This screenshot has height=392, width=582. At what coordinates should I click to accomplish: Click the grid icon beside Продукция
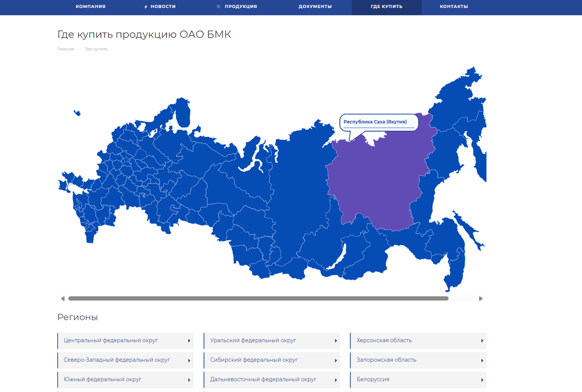218,7
